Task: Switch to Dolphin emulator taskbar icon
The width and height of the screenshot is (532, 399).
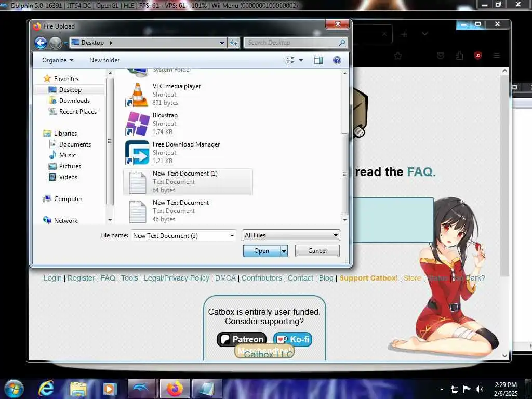Action: 141,389
